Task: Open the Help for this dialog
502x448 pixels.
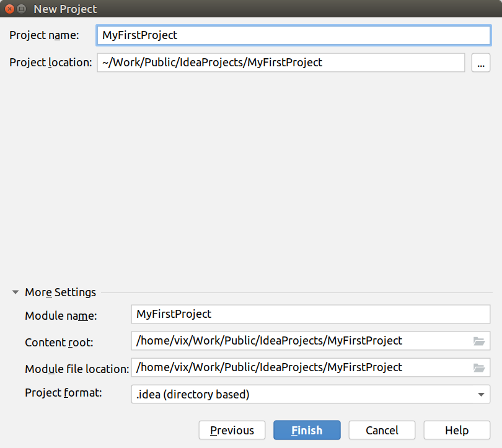Action: 457,430
